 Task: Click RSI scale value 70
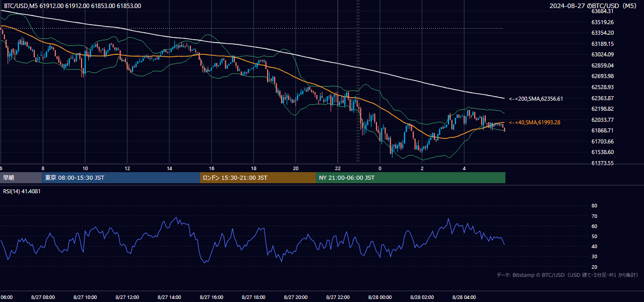[594, 216]
